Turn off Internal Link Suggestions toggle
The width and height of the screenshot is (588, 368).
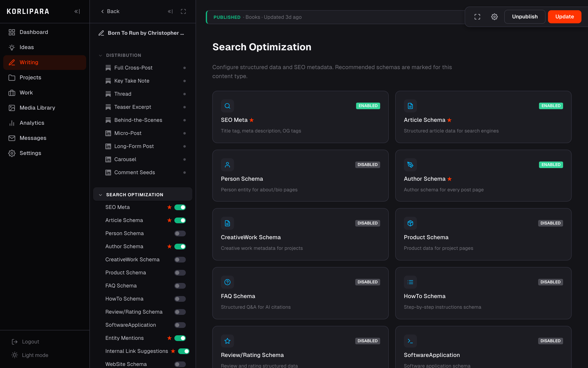[x=184, y=351]
